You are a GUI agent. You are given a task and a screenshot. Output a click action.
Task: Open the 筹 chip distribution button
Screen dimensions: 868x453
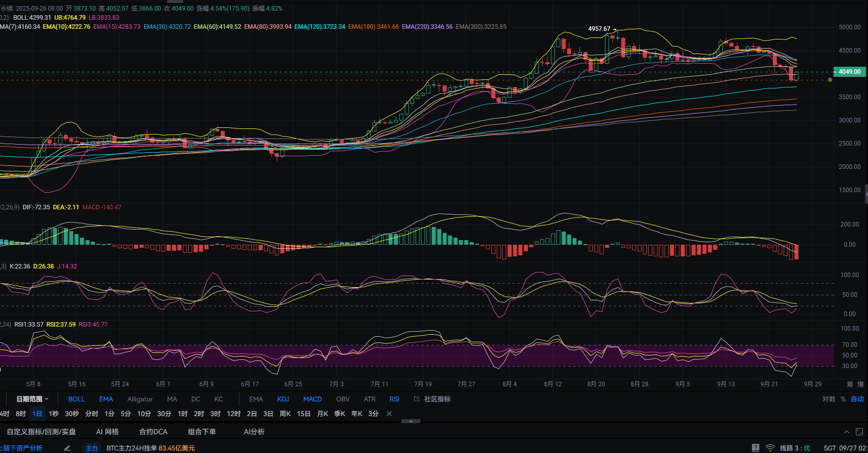tap(850, 384)
